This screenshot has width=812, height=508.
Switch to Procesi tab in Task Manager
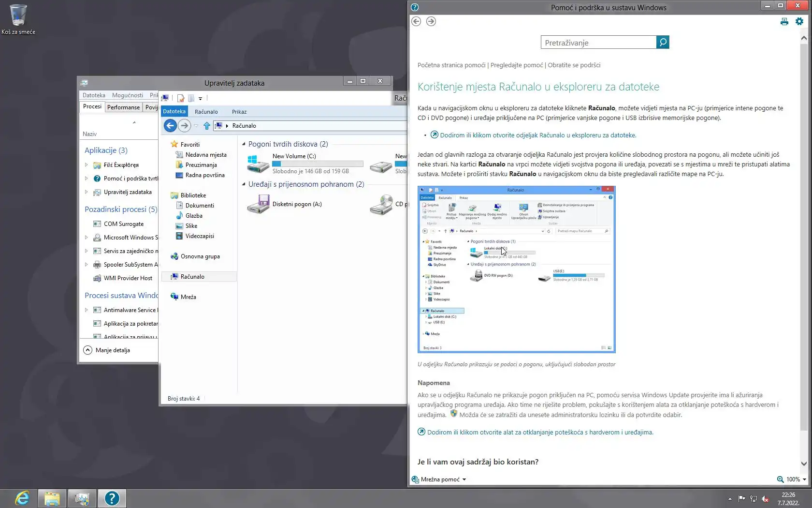coord(92,106)
